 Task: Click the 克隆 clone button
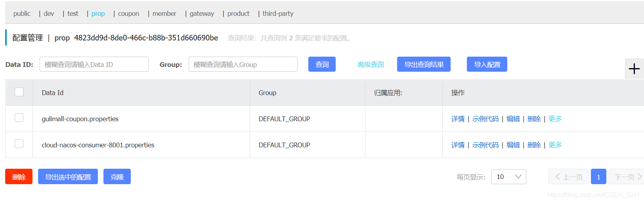117,177
